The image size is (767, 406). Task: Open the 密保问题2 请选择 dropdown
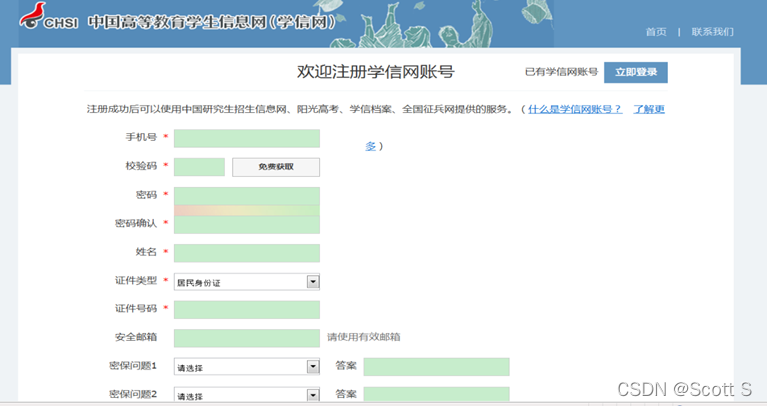tap(247, 394)
